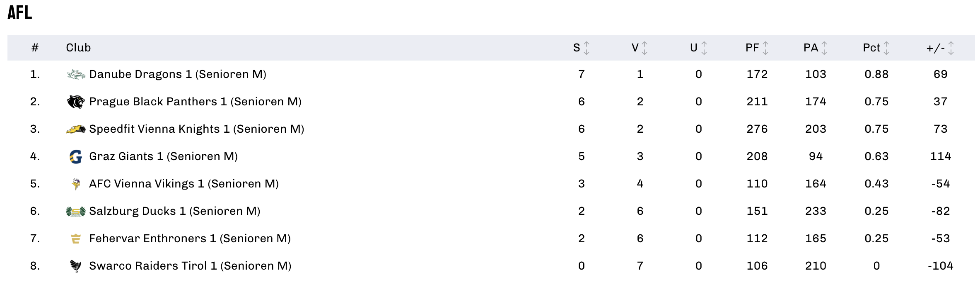Select the Club column header

point(78,48)
